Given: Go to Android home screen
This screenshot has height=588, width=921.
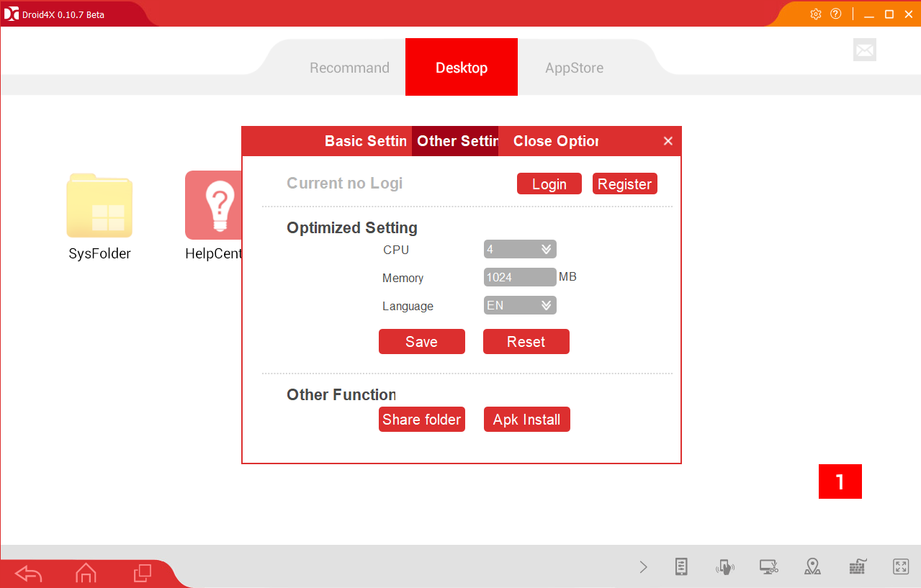Looking at the screenshot, I should coord(86,574).
